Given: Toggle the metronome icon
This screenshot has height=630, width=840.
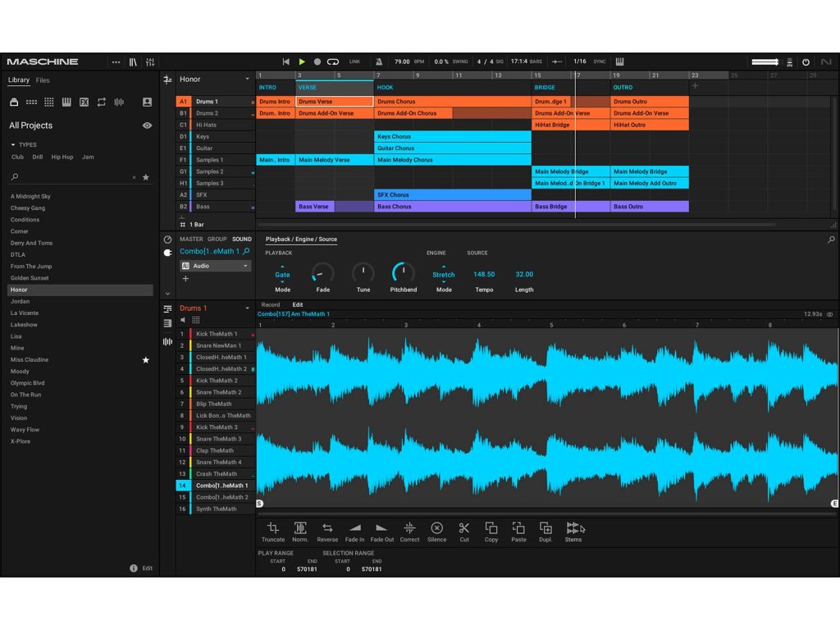Looking at the screenshot, I should click(379, 62).
